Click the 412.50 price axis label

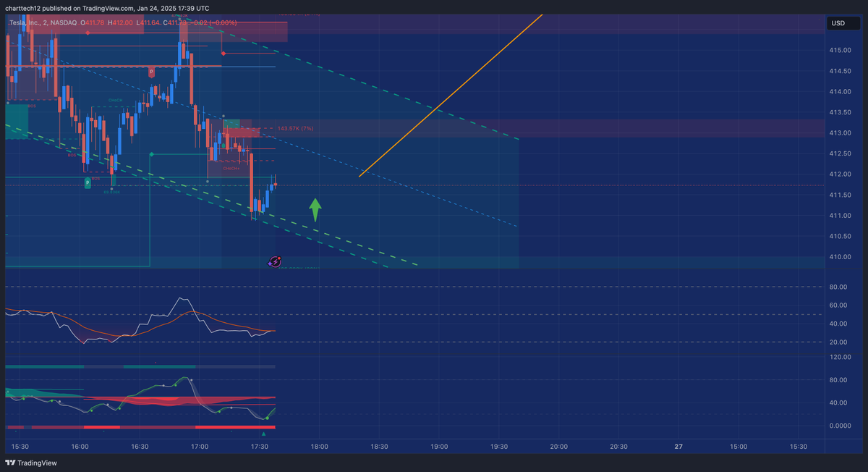click(x=840, y=153)
